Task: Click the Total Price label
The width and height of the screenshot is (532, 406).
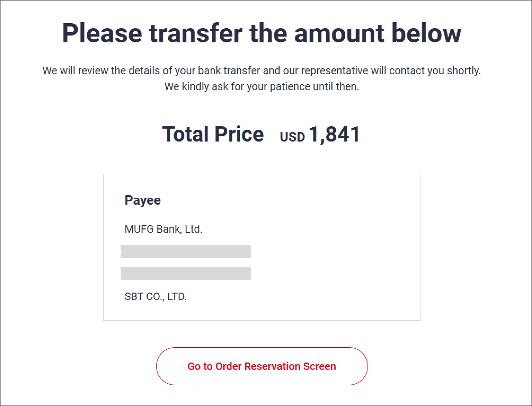Action: point(213,134)
